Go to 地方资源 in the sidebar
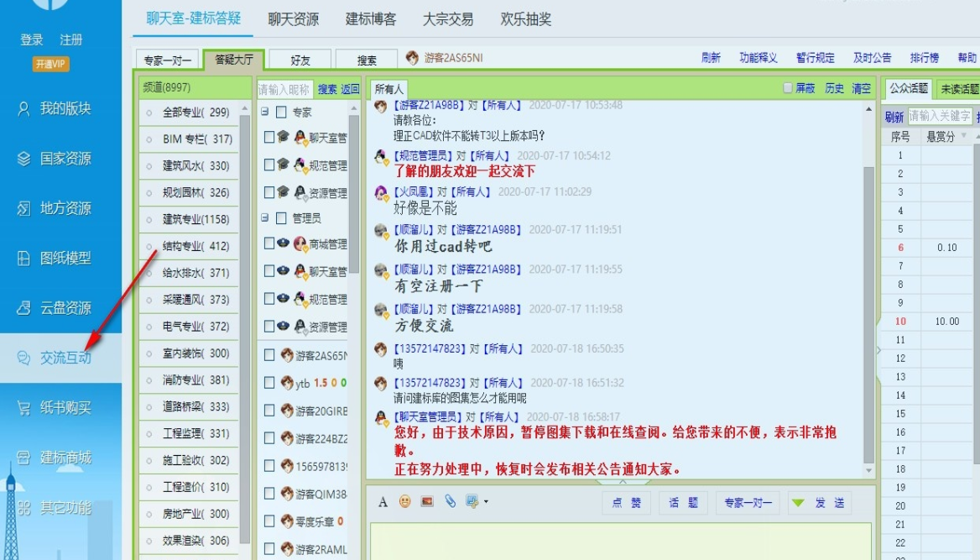 [x=55, y=208]
